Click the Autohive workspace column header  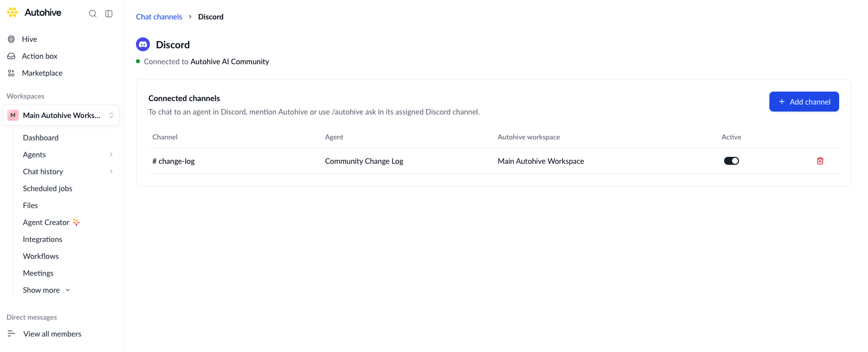(x=529, y=137)
